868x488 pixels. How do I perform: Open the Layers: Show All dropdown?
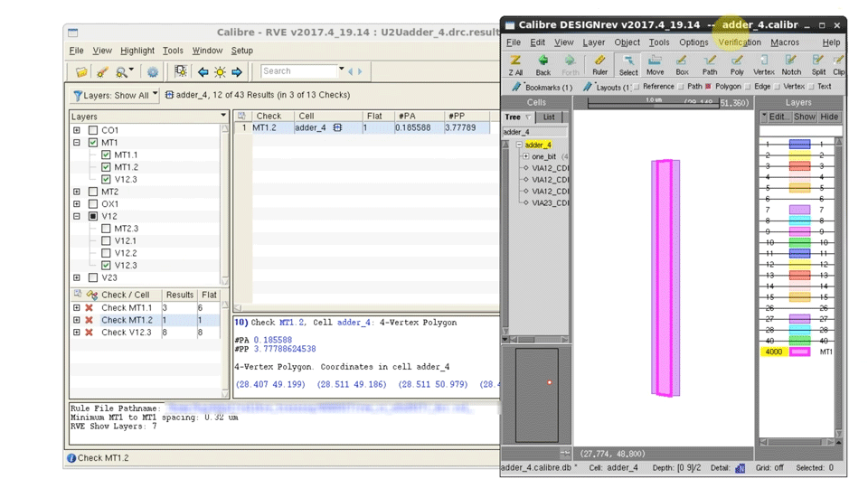[116, 95]
